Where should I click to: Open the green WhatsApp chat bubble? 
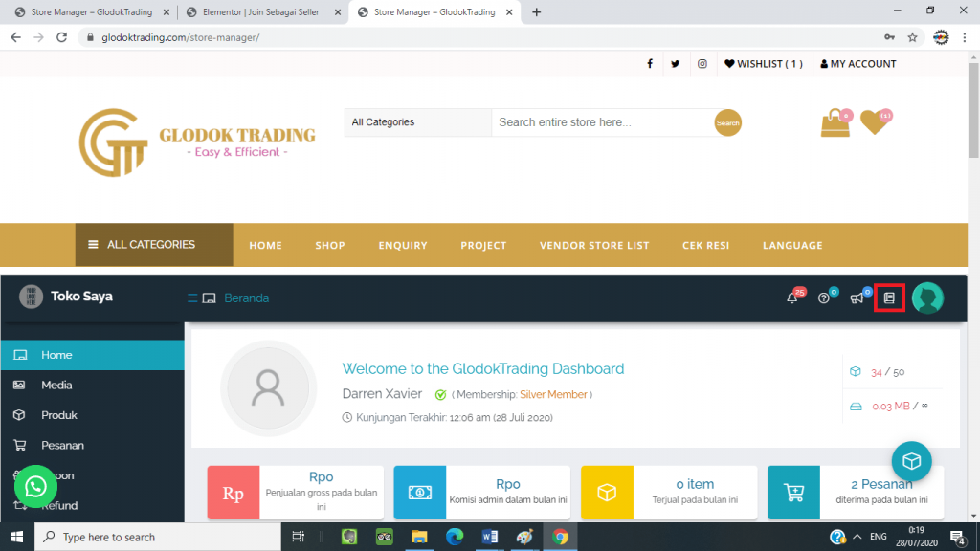pos(35,487)
